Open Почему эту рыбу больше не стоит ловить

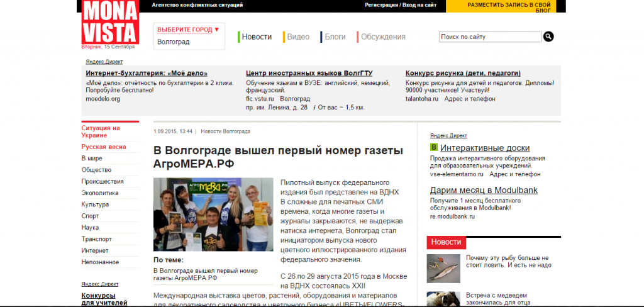point(508,262)
